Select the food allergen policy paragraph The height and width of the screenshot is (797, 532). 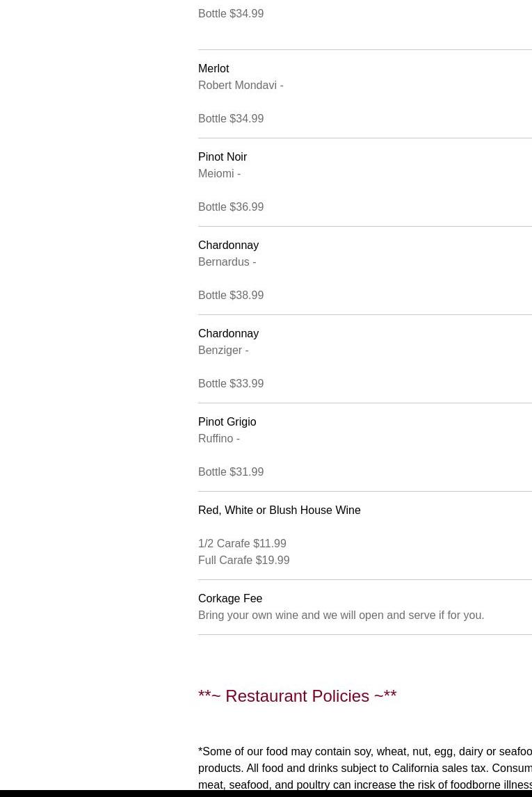click(365, 768)
